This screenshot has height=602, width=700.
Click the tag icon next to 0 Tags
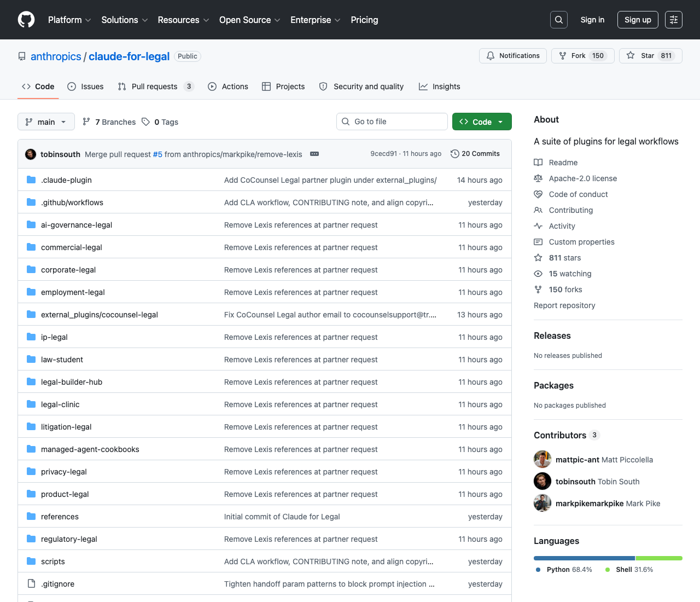point(145,121)
